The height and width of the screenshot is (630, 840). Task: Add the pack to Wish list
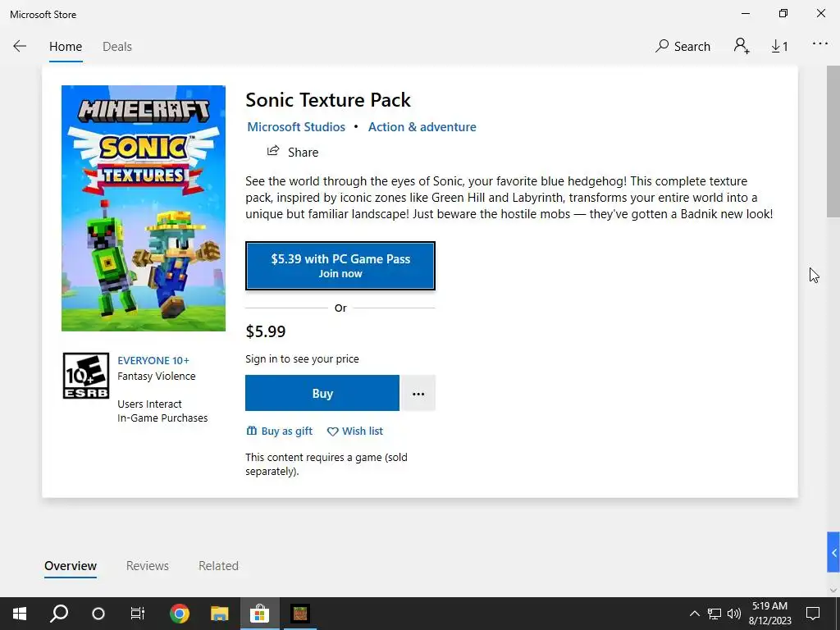pyautogui.click(x=354, y=431)
